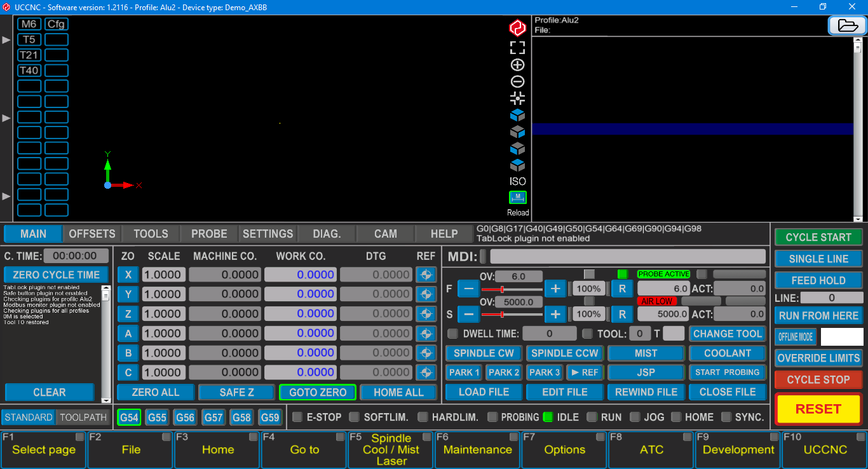Click the red UCCNC logo icon
This screenshot has width=868, height=469.
tap(517, 28)
